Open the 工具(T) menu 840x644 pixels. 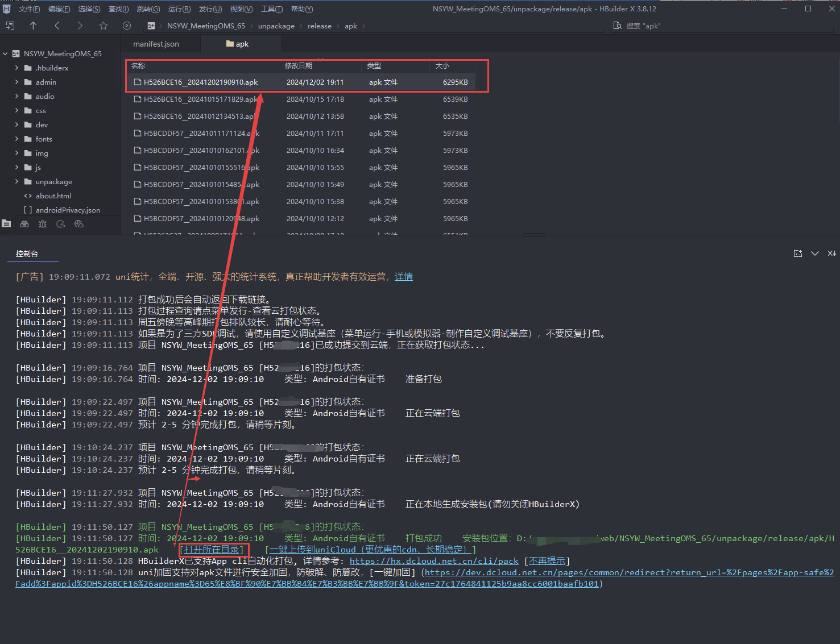pyautogui.click(x=271, y=9)
